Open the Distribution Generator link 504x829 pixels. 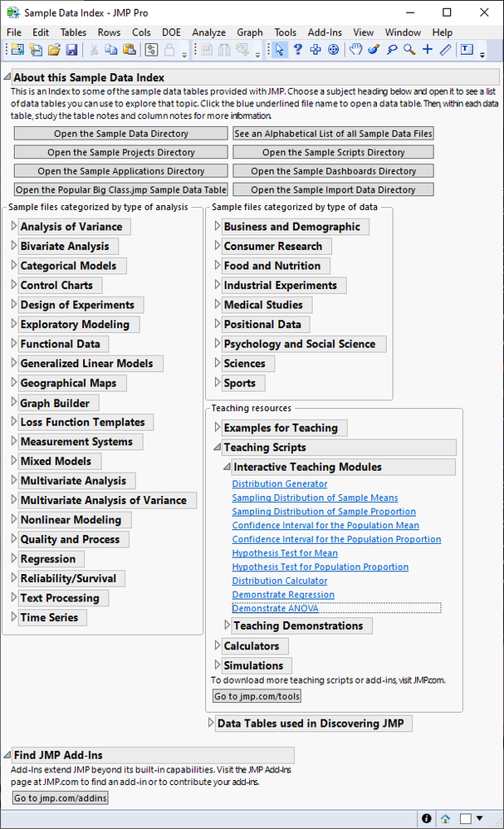pyautogui.click(x=280, y=484)
